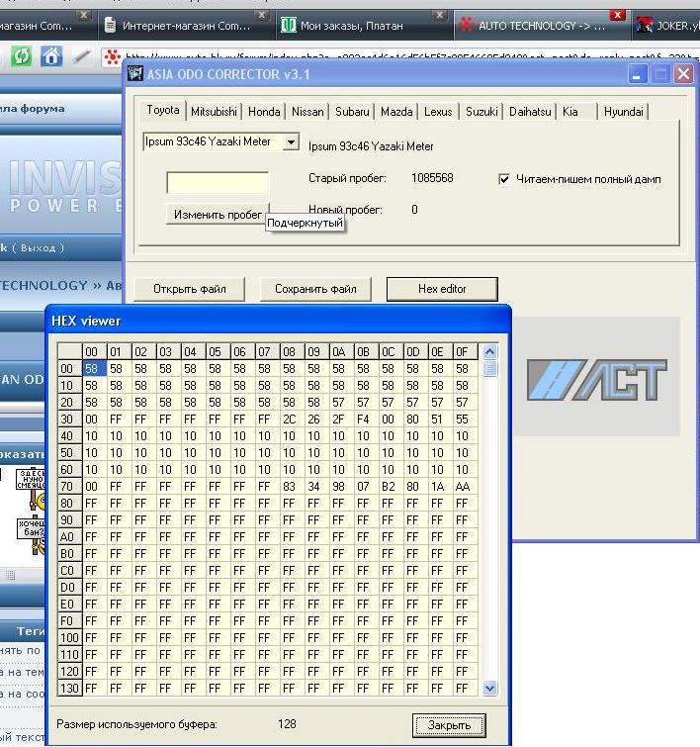Expand the Ipsum 93c46 Yazaki Meter dropdown
700x747 pixels.
coord(291,141)
